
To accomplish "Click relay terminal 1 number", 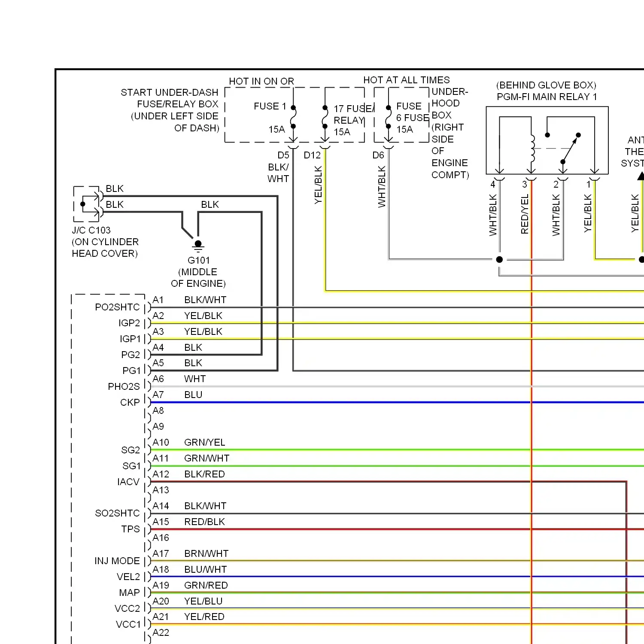I will [588, 184].
